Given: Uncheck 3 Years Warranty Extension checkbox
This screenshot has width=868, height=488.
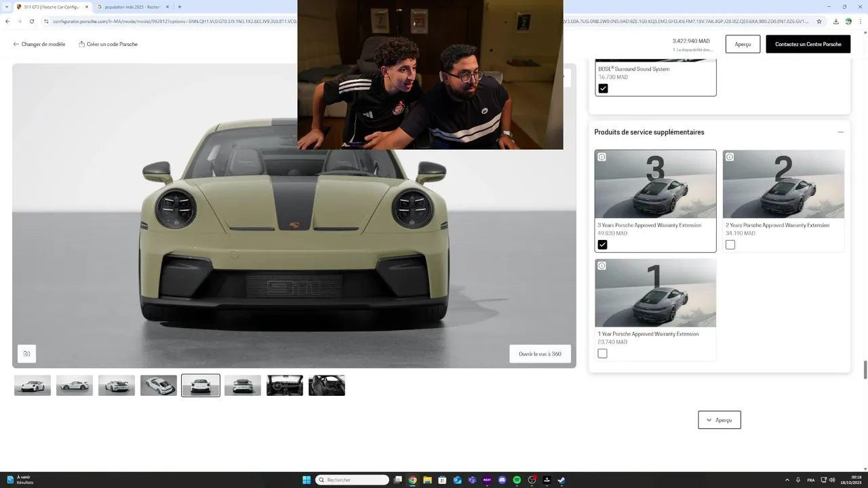Looking at the screenshot, I should click(602, 245).
